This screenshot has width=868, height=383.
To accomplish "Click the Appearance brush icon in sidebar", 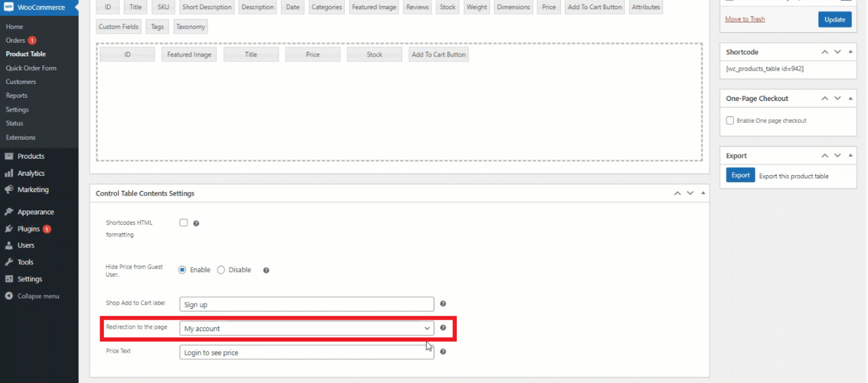I will (x=9, y=212).
